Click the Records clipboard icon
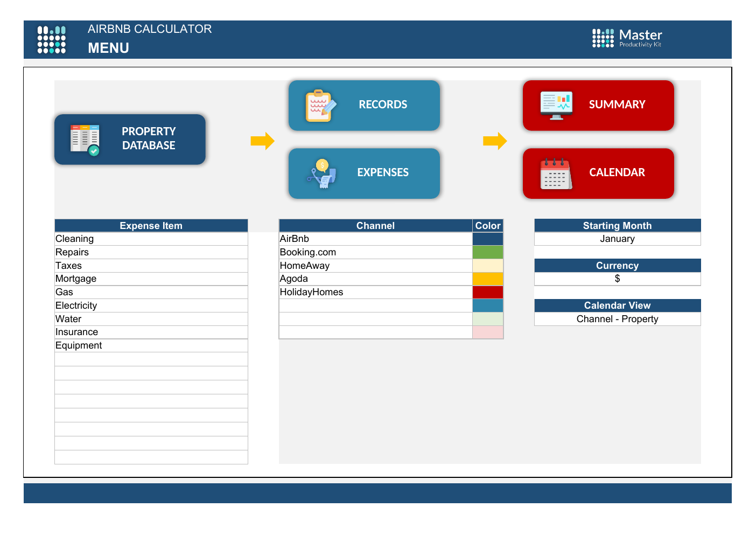756x535 pixels. pos(321,106)
